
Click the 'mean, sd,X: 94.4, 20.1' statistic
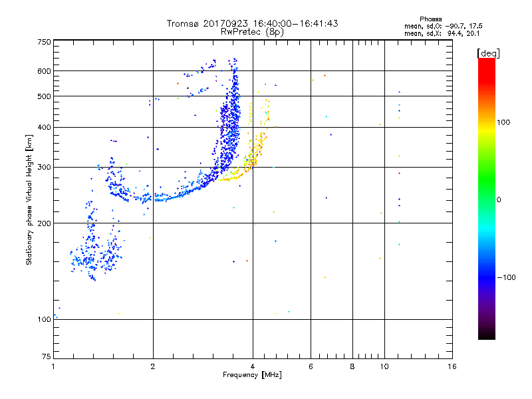442,34
